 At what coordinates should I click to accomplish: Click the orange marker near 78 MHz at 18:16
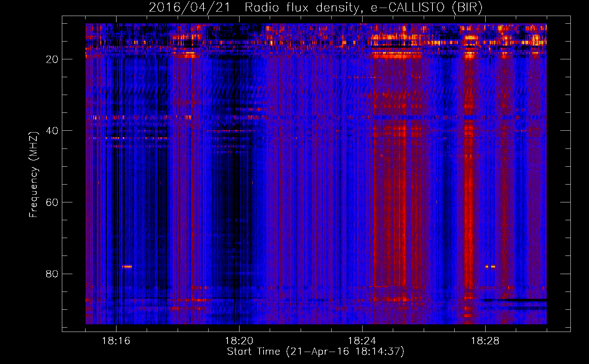click(x=127, y=266)
